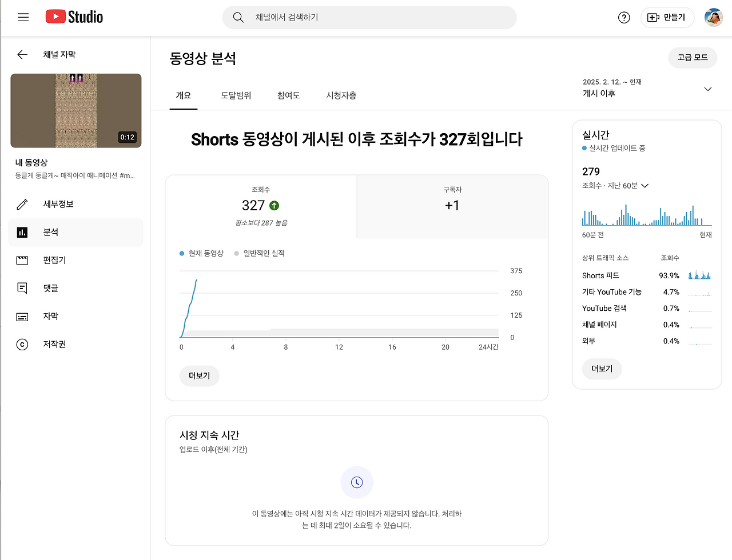The image size is (732, 560).
Task: Select the 자막 icon in the left panel
Action: pyautogui.click(x=23, y=316)
